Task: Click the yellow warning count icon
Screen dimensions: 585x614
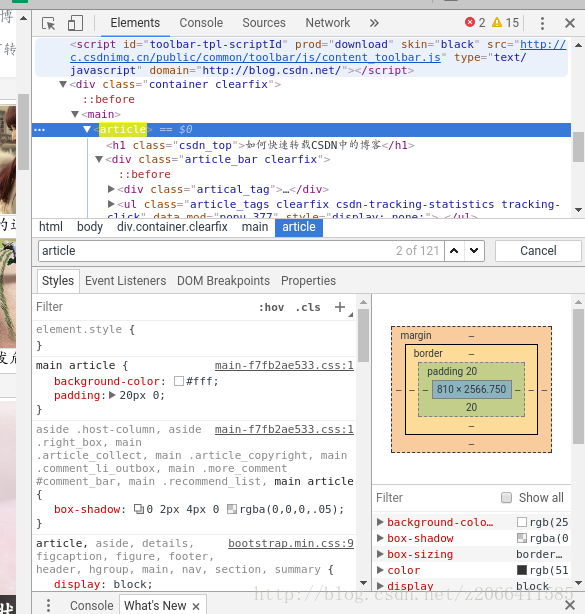Action: pos(497,22)
